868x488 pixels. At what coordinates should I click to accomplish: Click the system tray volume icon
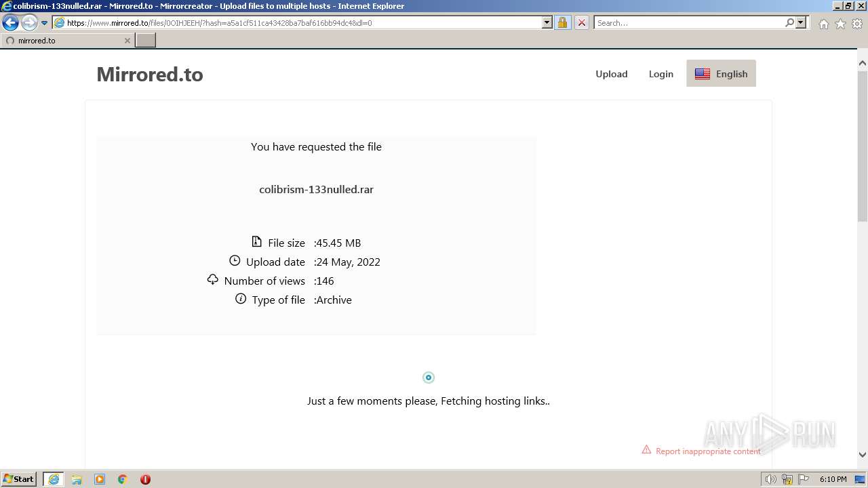[771, 479]
